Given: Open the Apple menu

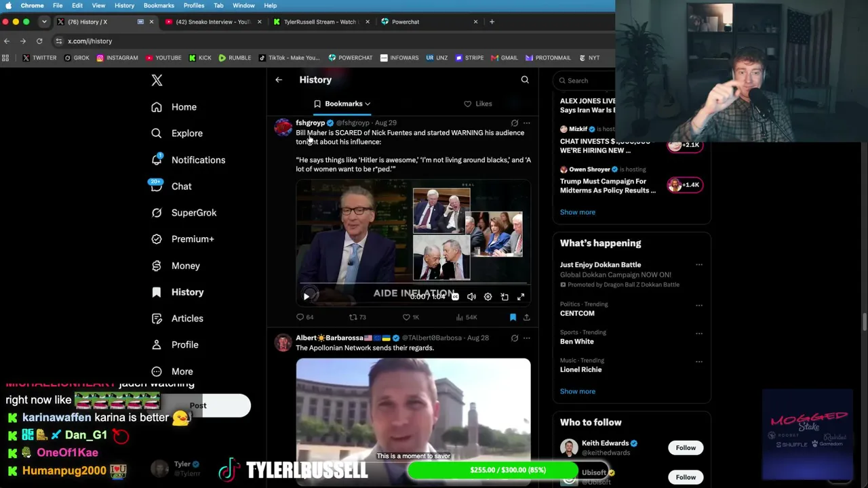Looking at the screenshot, I should click(8, 5).
